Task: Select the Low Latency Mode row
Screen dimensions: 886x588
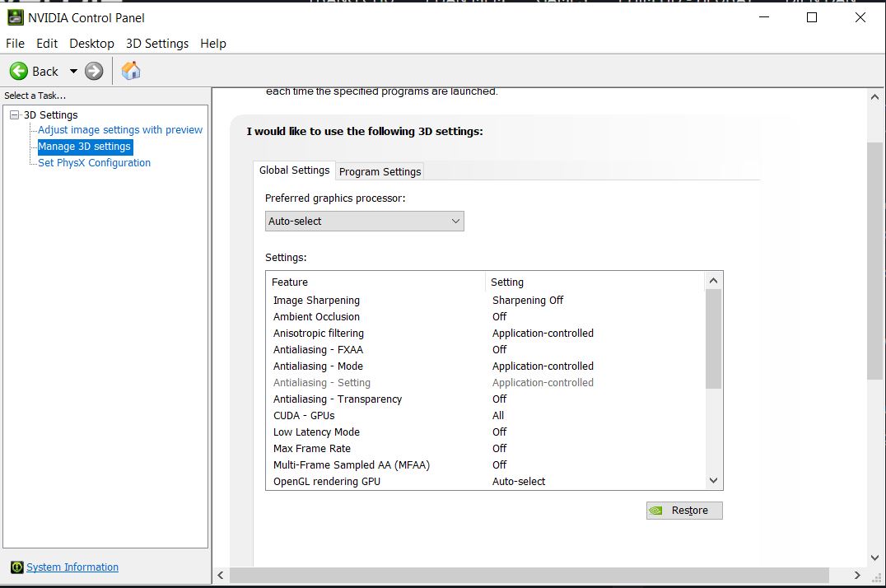Action: click(x=486, y=432)
